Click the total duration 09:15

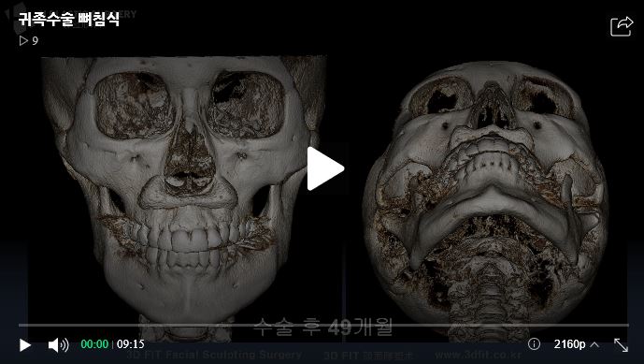coord(131,344)
